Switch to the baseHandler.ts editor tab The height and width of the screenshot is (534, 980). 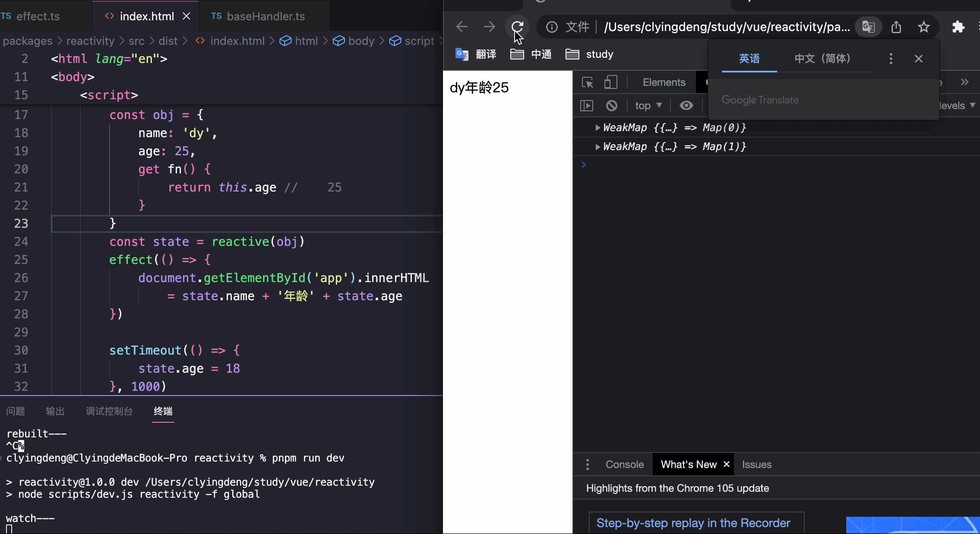[265, 16]
